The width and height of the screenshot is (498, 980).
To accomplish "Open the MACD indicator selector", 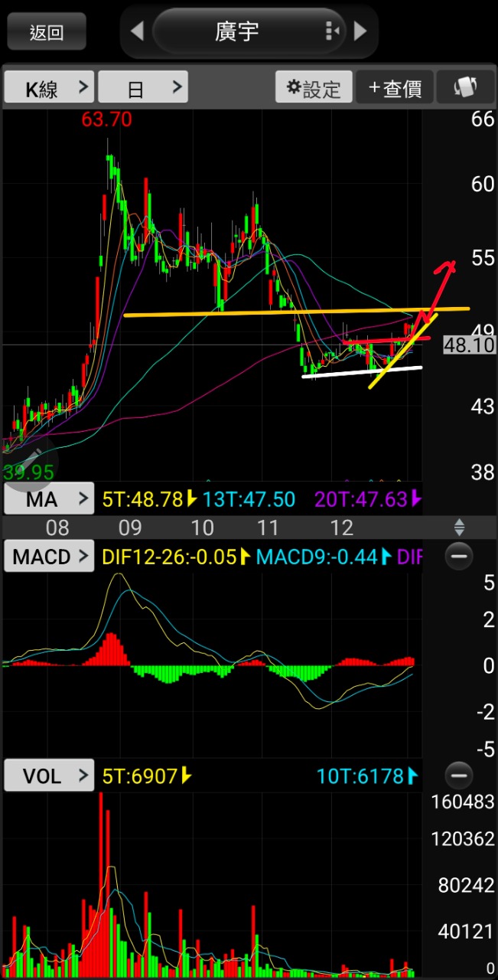I will coord(49,557).
